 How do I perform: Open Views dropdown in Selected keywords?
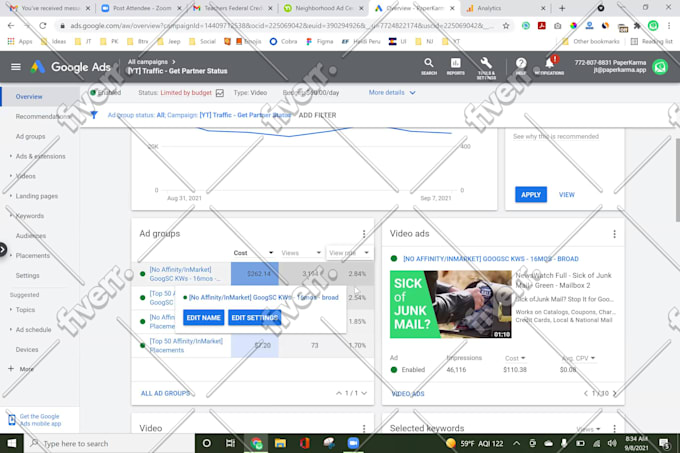point(588,429)
